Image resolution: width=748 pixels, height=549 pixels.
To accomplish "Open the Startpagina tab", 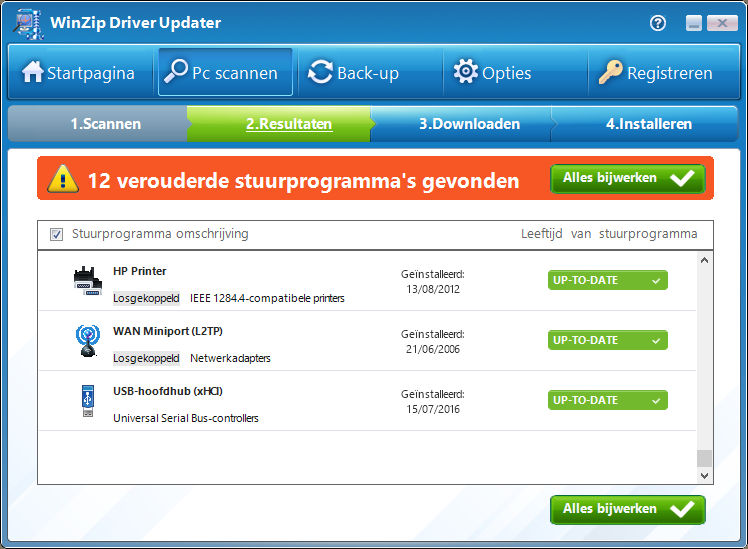I will pyautogui.click(x=80, y=72).
